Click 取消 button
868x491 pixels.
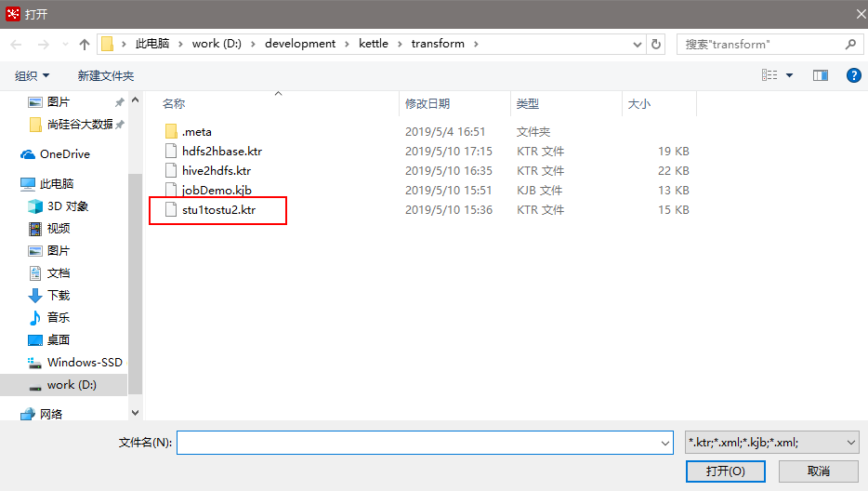(819, 471)
